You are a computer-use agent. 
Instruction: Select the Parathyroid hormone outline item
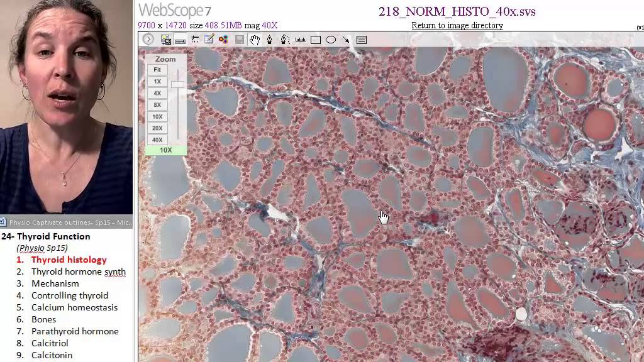[x=75, y=331]
